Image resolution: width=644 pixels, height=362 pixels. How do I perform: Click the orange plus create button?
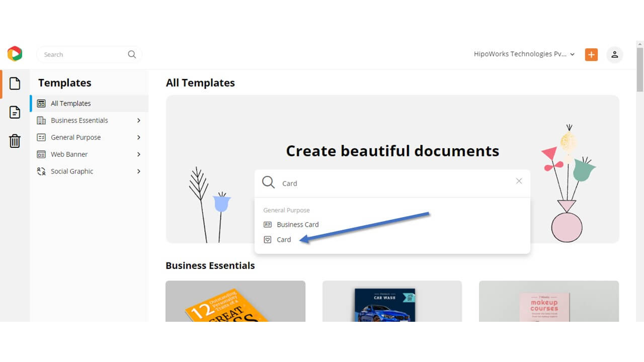(591, 55)
